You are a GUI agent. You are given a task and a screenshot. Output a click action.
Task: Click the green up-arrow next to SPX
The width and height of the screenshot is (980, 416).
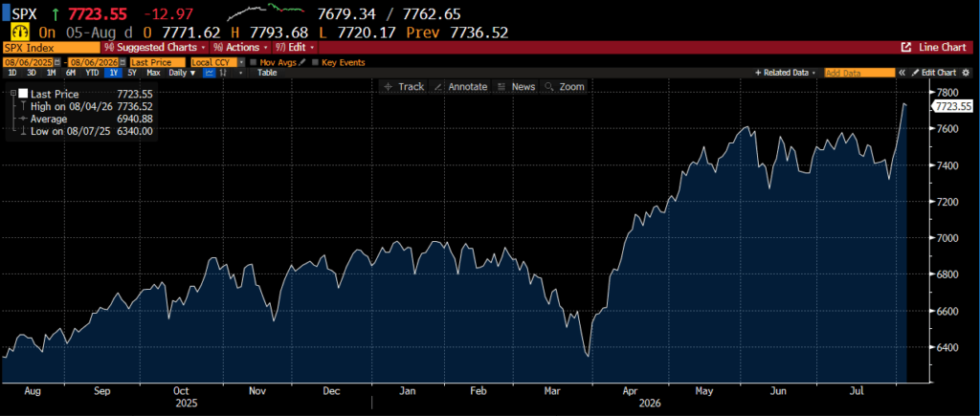pos(56,13)
